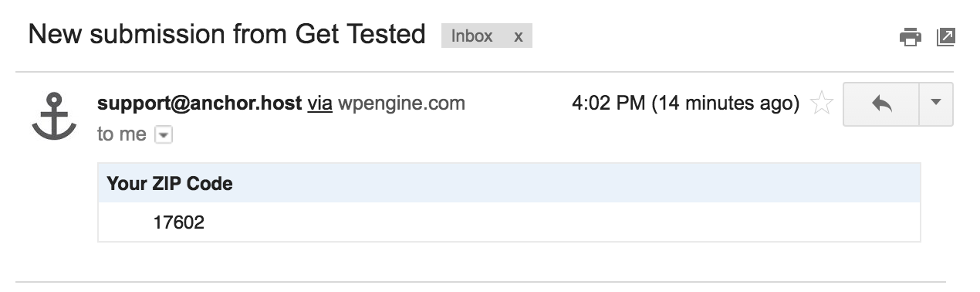Open more options dropdown beside Reply
This screenshot has width=980, height=292.
(936, 104)
